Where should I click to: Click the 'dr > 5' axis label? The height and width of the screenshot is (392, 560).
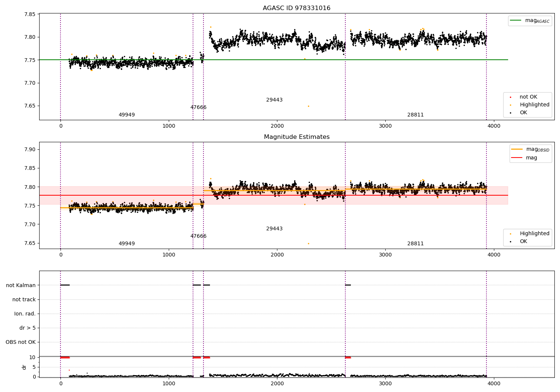pyautogui.click(x=28, y=328)
